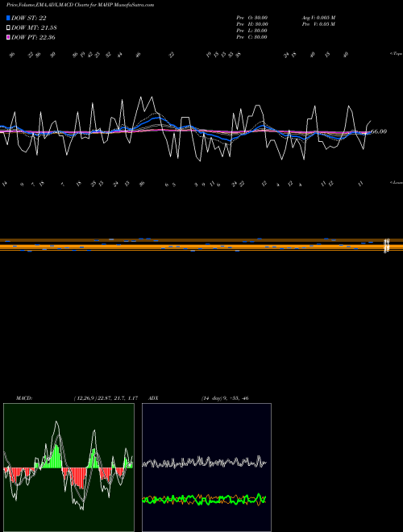Open the MACD histogram panel
This screenshot has height=532, width=403.
coord(69,468)
